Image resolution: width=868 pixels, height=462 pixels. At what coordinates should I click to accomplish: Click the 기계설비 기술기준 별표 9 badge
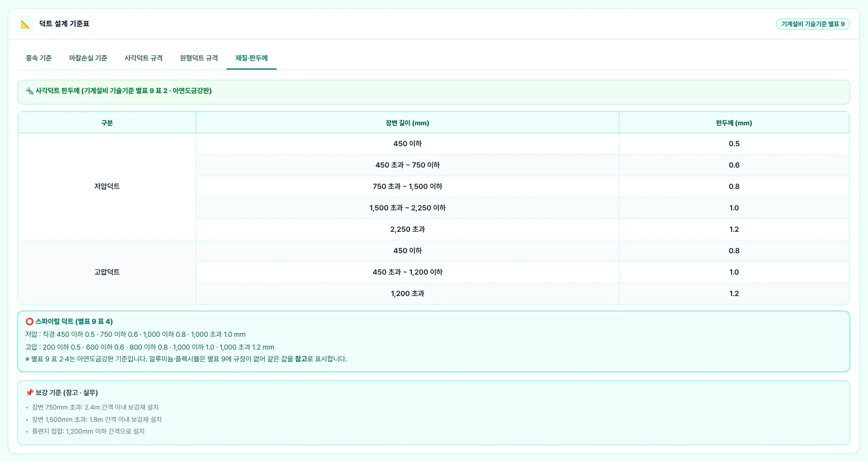[x=813, y=24]
